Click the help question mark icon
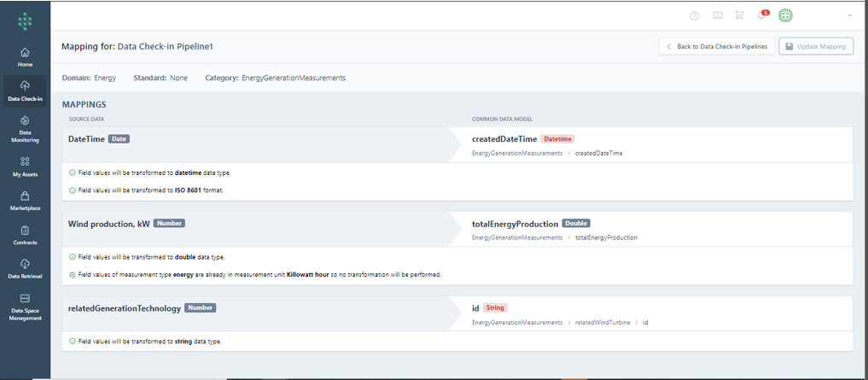Image resolution: width=868 pixels, height=380 pixels. (694, 15)
